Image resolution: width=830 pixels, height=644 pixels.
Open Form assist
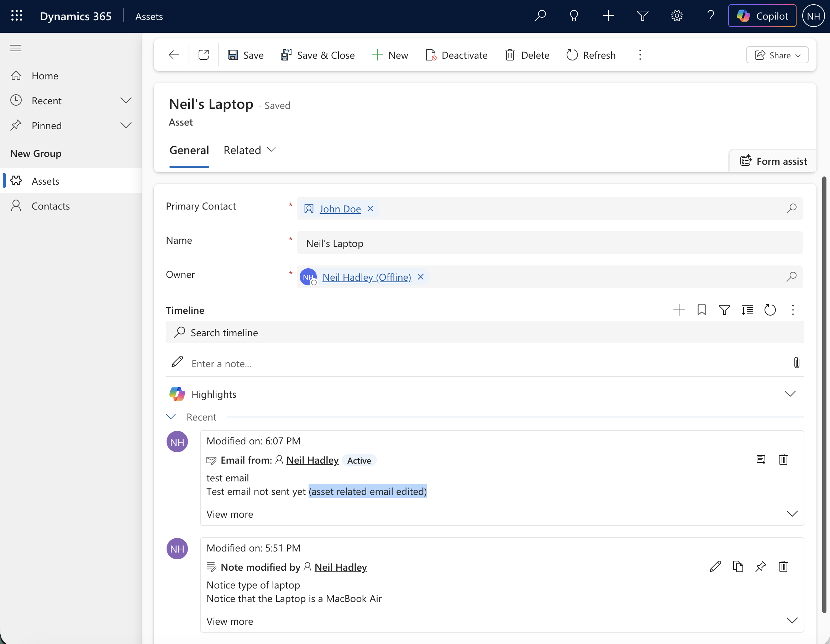point(773,161)
